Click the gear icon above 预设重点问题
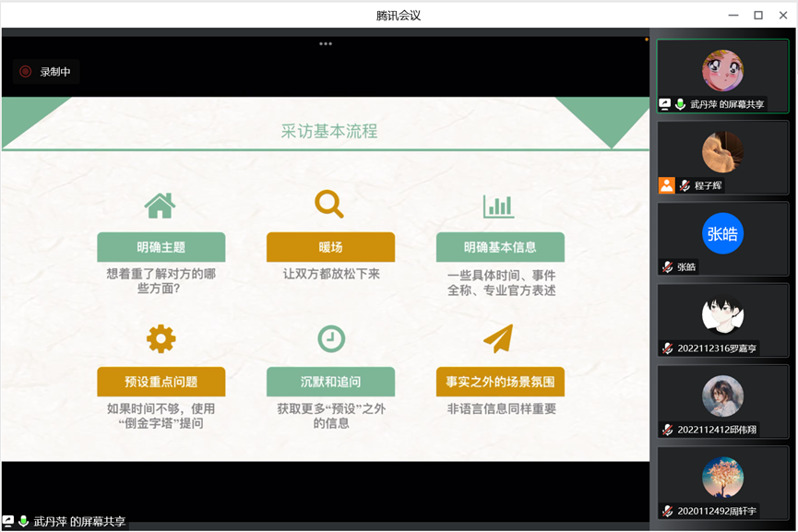Screen dimensions: 798x532 pyautogui.click(x=161, y=339)
